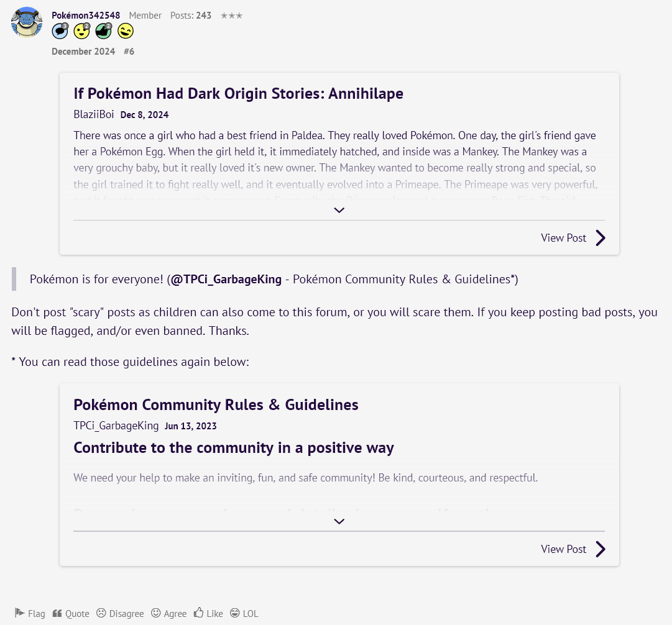Visit the TPCi_GarbageKing author name in quote
The height and width of the screenshot is (625, 672).
[116, 426]
